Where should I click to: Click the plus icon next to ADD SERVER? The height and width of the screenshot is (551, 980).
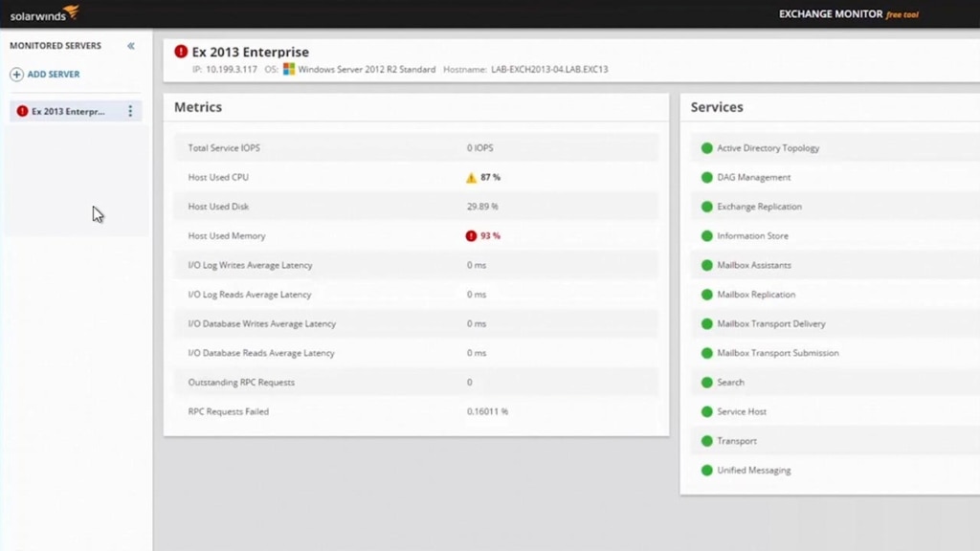click(x=15, y=74)
